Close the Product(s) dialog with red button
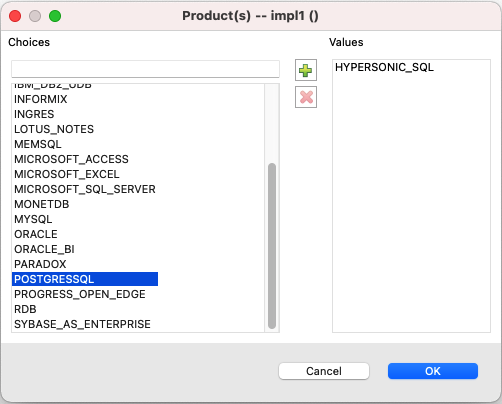 click(15, 16)
